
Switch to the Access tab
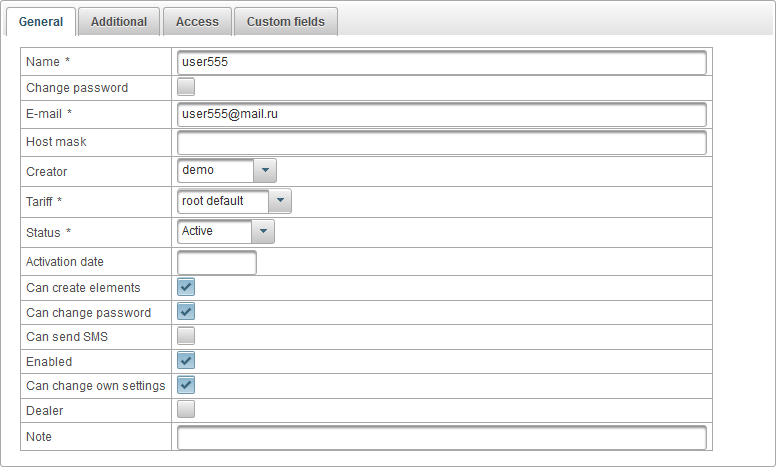tap(197, 22)
